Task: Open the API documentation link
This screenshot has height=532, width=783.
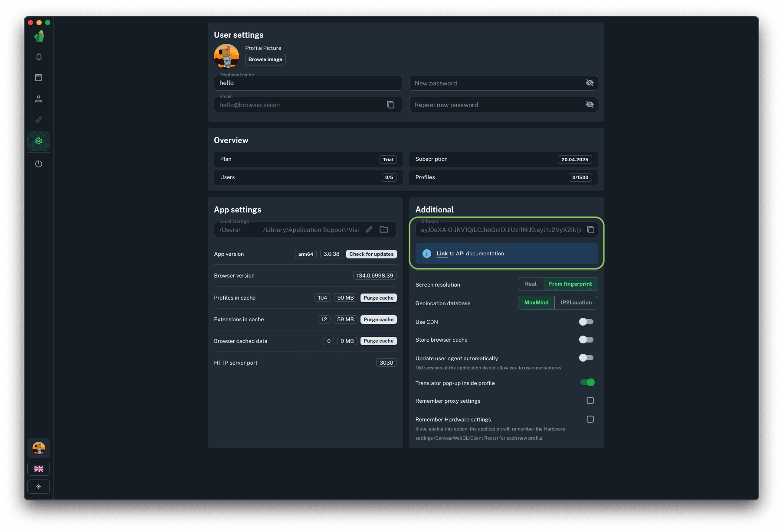Action: 442,254
